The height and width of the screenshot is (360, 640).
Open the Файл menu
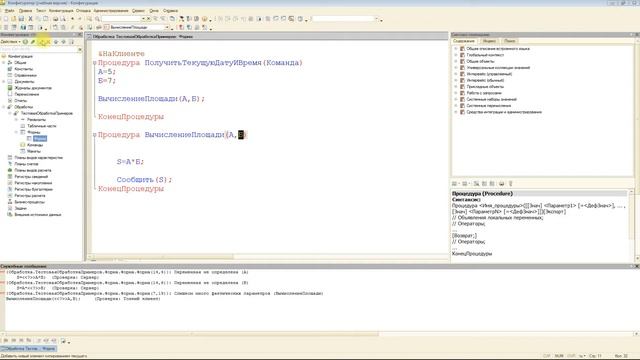[9, 11]
